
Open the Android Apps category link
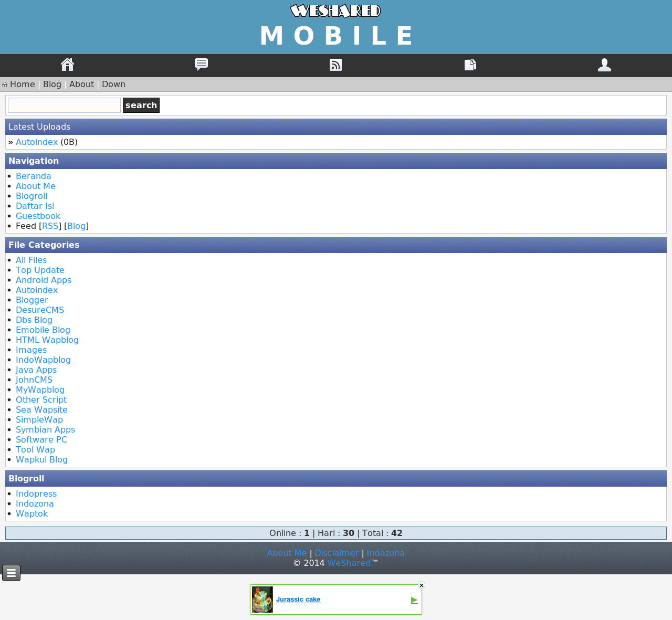click(x=44, y=280)
